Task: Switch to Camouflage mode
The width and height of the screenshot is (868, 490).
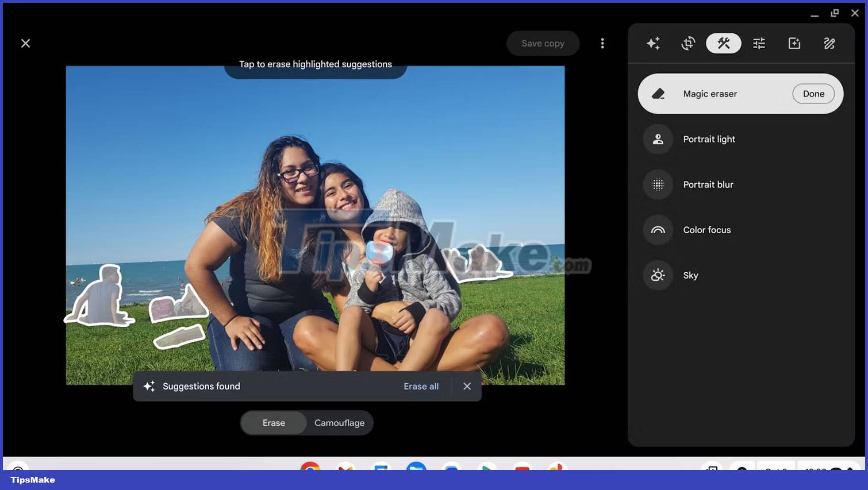Action: 339,423
